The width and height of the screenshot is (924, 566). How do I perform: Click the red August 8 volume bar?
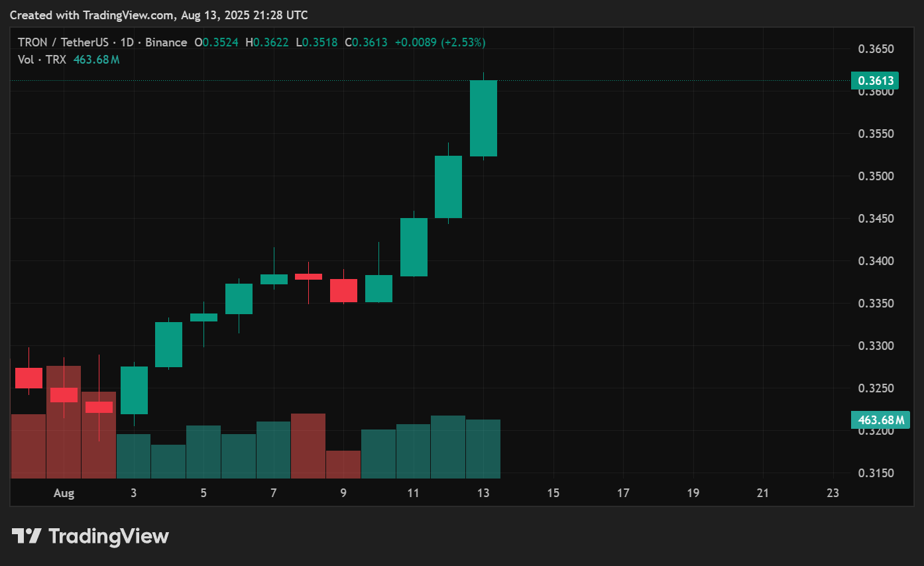click(x=308, y=445)
